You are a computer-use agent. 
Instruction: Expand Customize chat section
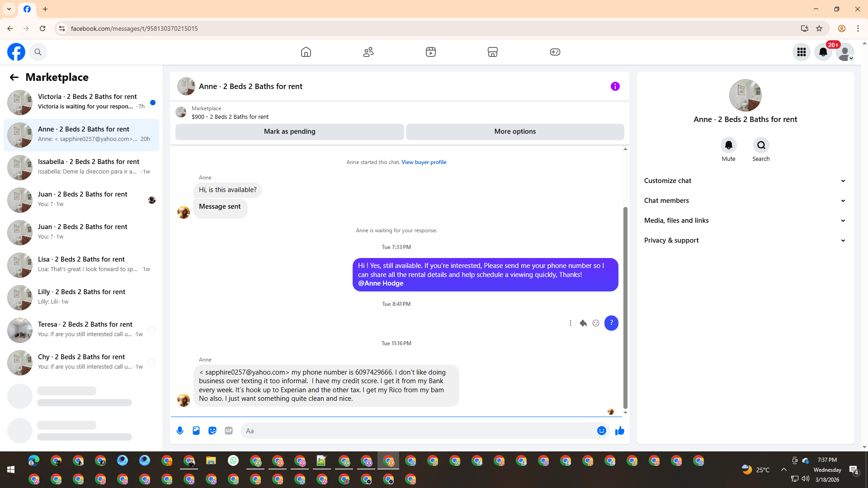click(x=745, y=181)
